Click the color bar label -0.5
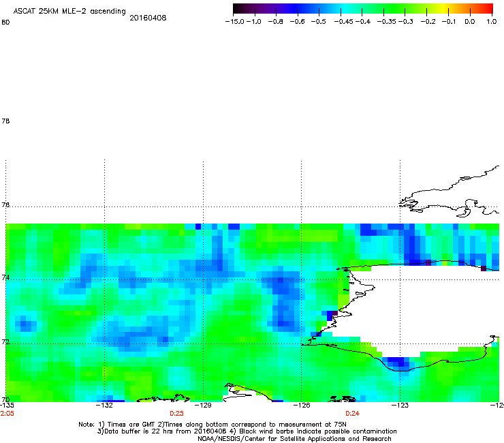Viewport: 504px width, 443px height. point(319,22)
